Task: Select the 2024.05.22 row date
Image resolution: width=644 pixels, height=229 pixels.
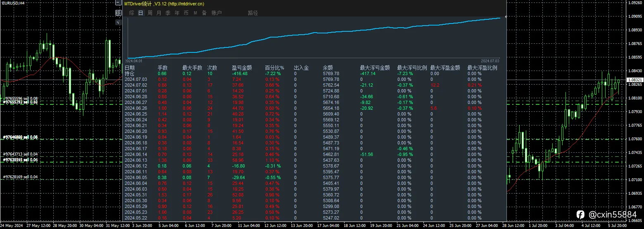Action: point(135,218)
